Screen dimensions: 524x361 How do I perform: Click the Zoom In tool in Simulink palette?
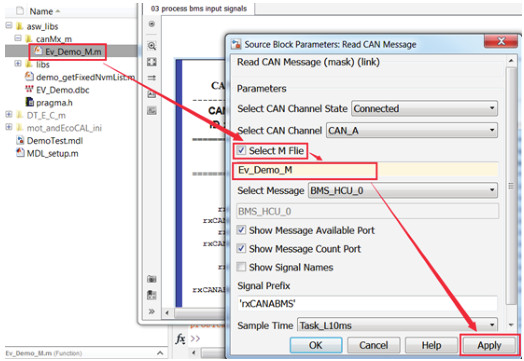click(152, 45)
